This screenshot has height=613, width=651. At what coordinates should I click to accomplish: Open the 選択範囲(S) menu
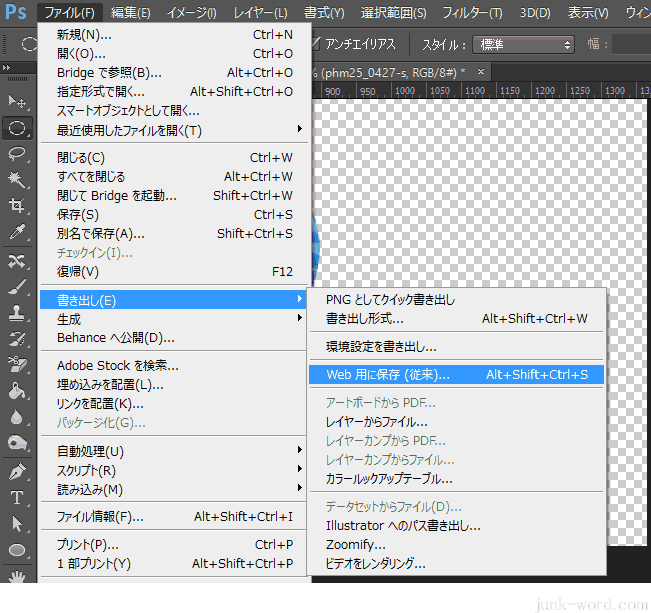394,13
